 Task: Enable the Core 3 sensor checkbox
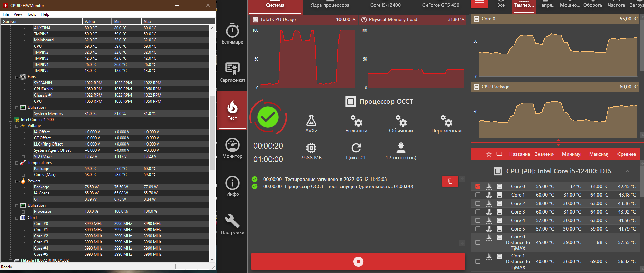[478, 212]
